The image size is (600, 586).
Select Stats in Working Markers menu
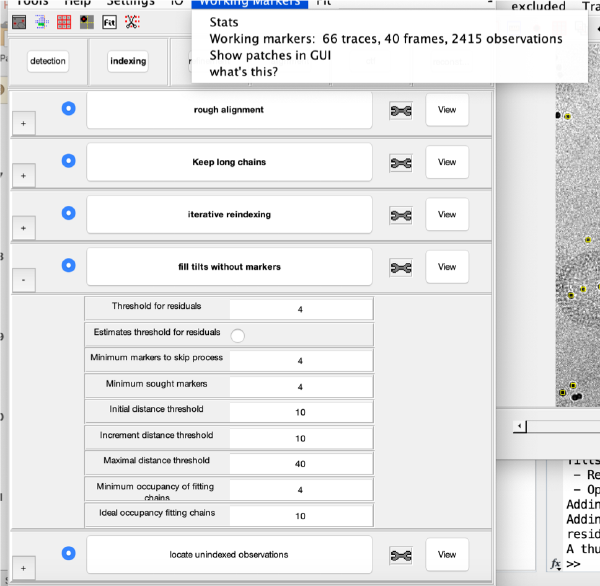[224, 22]
